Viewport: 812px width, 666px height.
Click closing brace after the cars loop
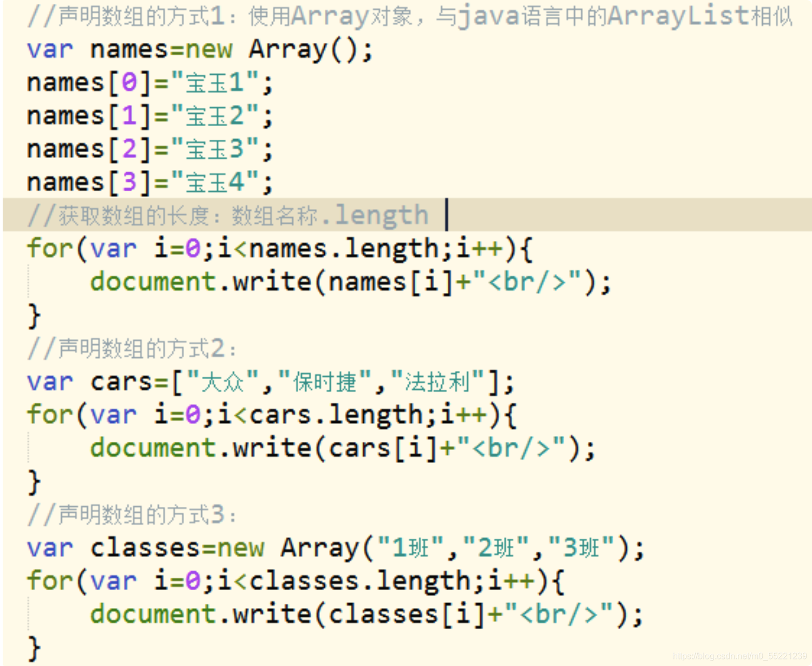[x=34, y=482]
